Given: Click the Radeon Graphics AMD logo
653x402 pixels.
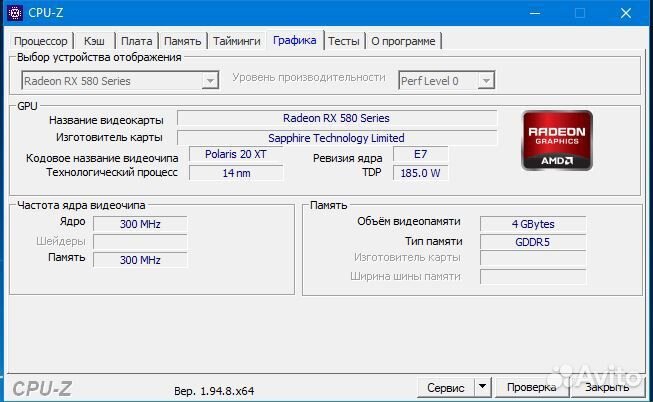Looking at the screenshot, I should click(x=549, y=140).
